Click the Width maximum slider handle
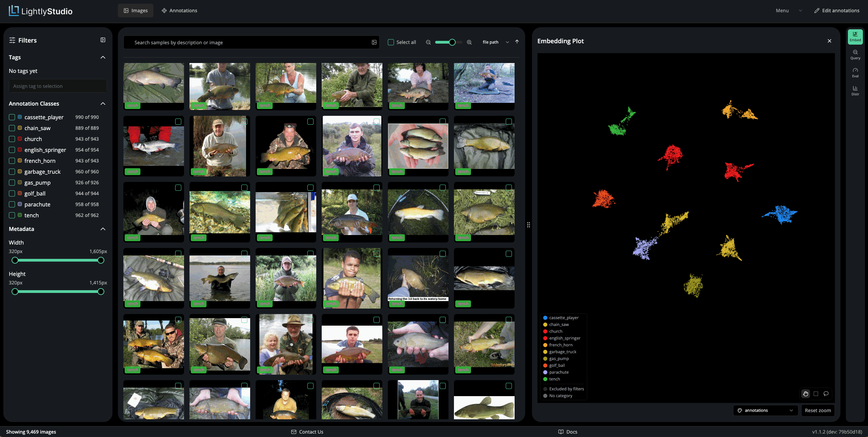The image size is (868, 437). (x=101, y=260)
